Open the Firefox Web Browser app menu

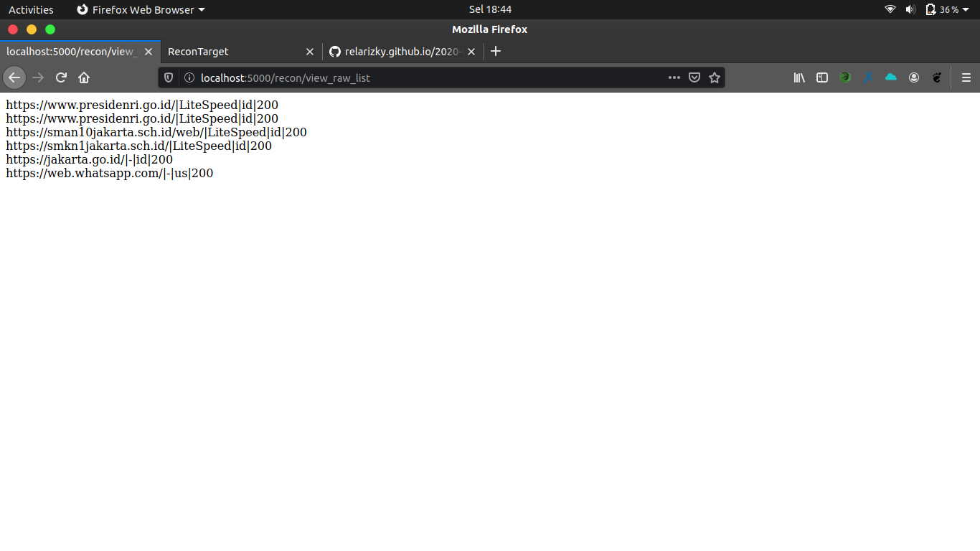tap(141, 9)
